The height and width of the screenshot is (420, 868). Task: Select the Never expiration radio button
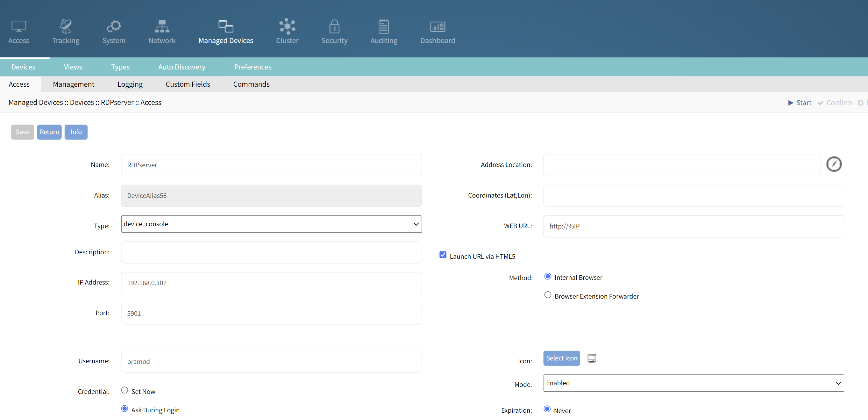547,410
